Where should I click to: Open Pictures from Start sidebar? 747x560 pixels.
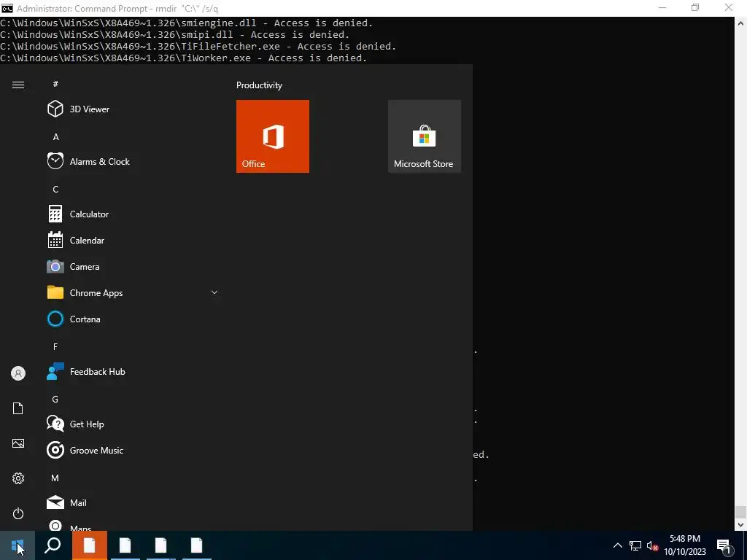pos(18,443)
